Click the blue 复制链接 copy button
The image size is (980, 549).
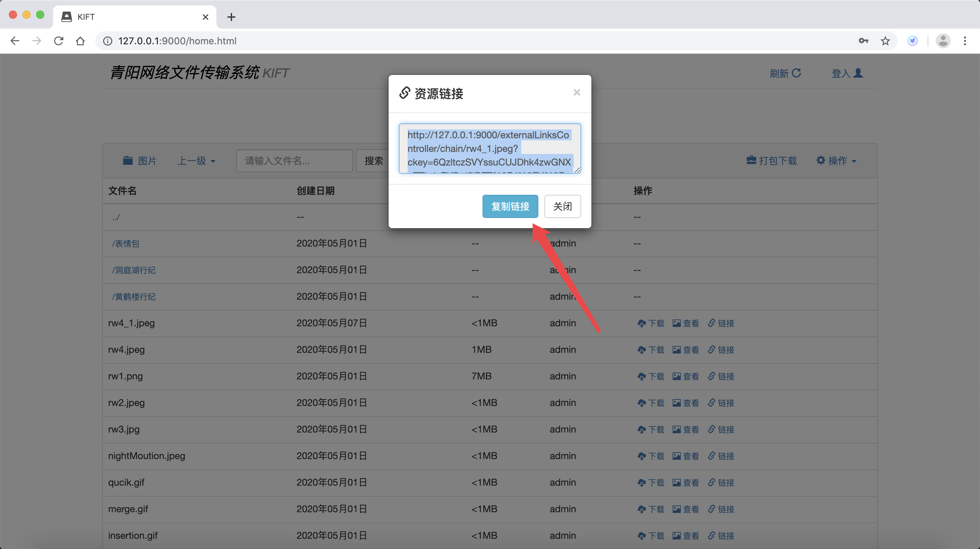tap(510, 206)
